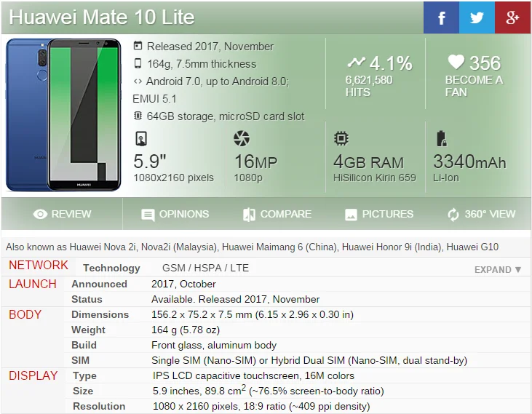532x414 pixels.
Task: Click the 3340mAh battery figure
Action: pos(469,162)
